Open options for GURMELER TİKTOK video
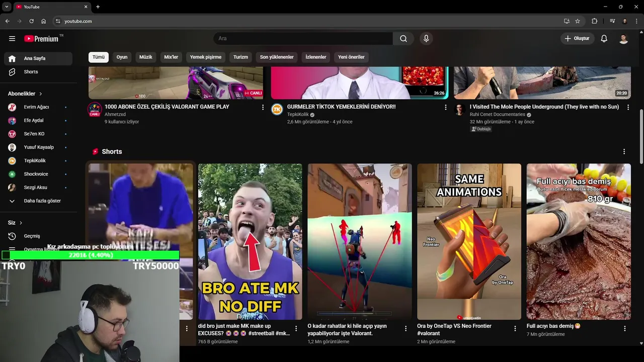This screenshot has height=362, width=644. pos(445,107)
